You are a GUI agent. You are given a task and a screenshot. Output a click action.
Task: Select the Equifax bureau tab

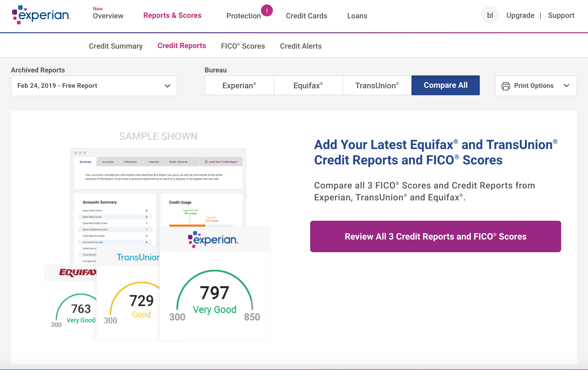click(x=308, y=85)
